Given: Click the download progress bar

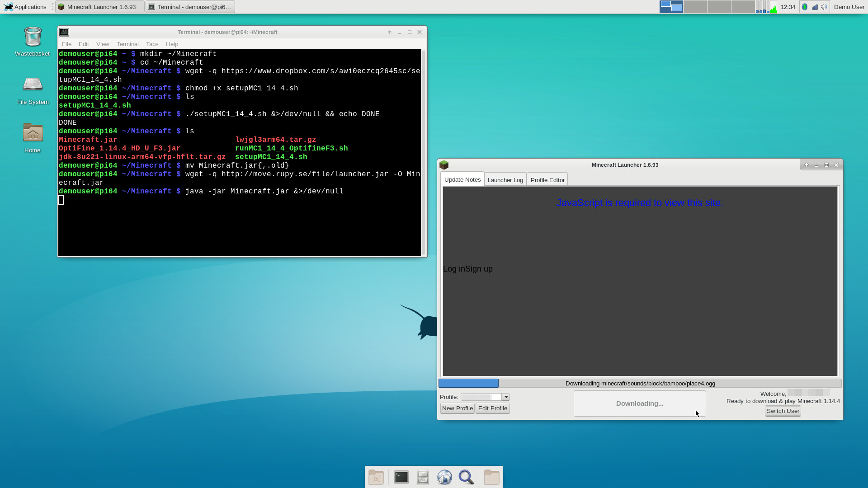Looking at the screenshot, I should point(640,384).
